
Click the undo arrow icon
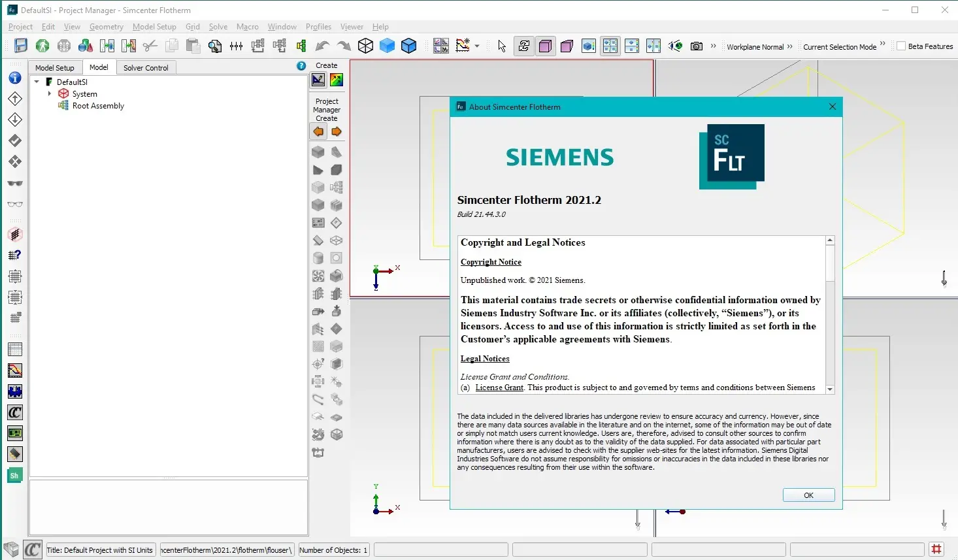pyautogui.click(x=322, y=46)
